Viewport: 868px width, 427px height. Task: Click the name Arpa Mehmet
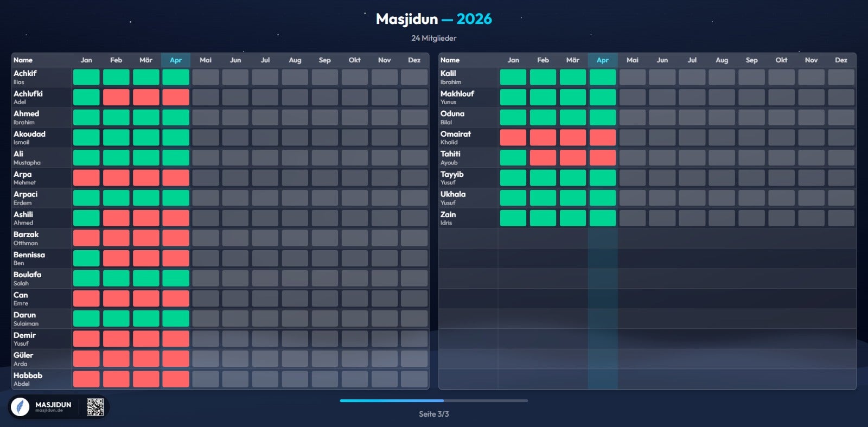(x=24, y=178)
